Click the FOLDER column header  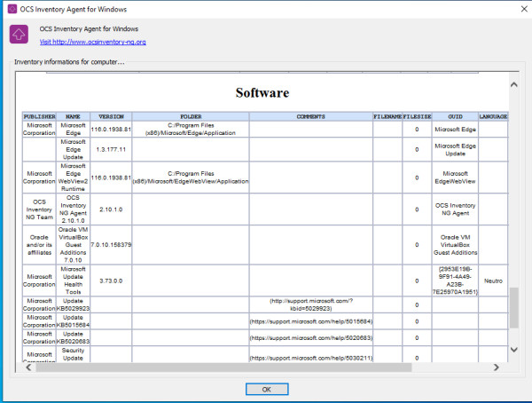coord(191,116)
